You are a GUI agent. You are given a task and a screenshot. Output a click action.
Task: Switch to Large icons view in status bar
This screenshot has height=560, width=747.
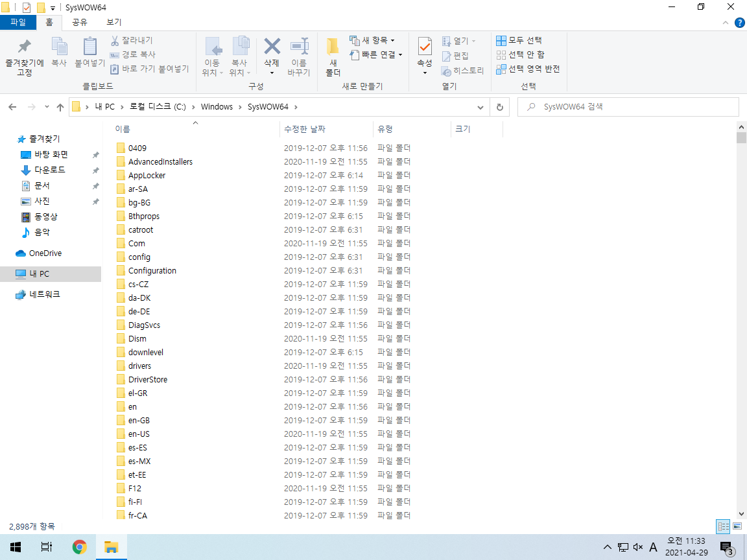[x=737, y=527]
